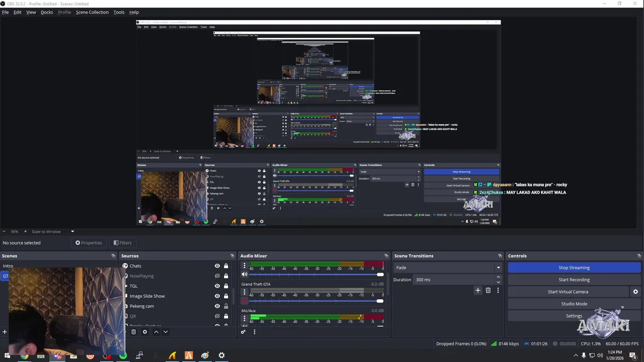Lock the Pekeng cam source
The width and height of the screenshot is (644, 362).
click(226, 306)
